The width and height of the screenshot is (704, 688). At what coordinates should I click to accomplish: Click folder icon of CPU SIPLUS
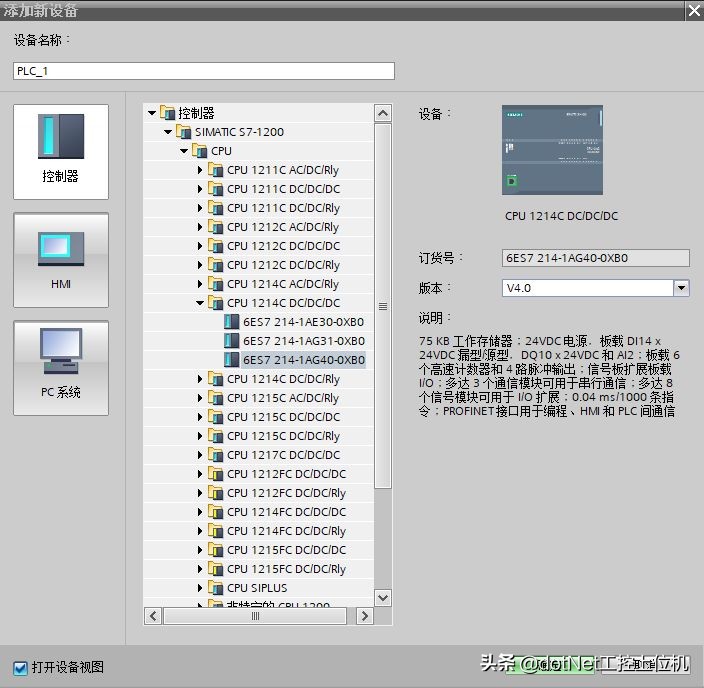click(x=216, y=588)
